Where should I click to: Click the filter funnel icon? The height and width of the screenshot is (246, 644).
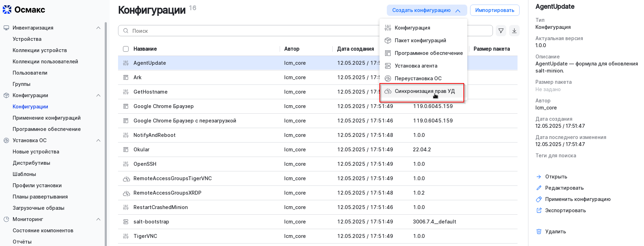(x=501, y=31)
